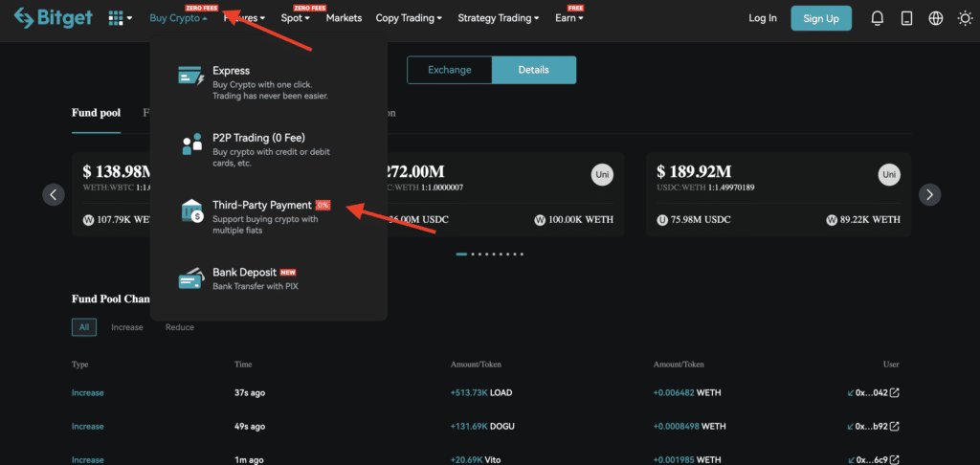Select the Details toggle option
This screenshot has height=465, width=980.
(533, 70)
